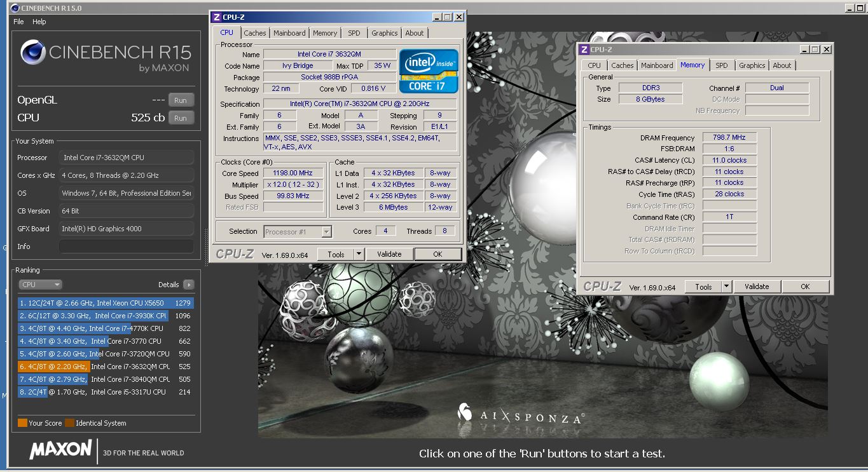868x472 pixels.
Task: Click the CAS# Latency 11.0 clocks value
Action: click(x=729, y=160)
